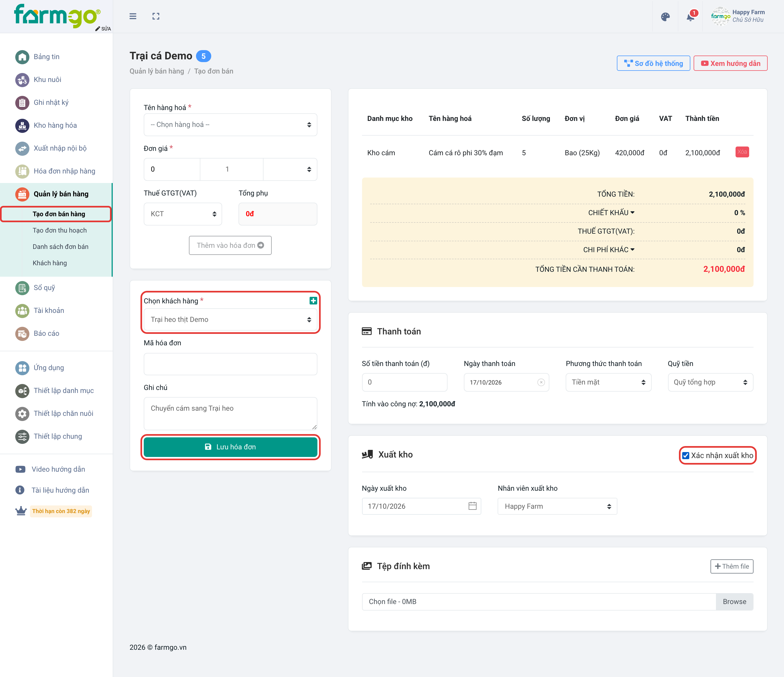The height and width of the screenshot is (677, 784).
Task: Toggle the hamburger sidebar menu icon
Action: click(133, 16)
